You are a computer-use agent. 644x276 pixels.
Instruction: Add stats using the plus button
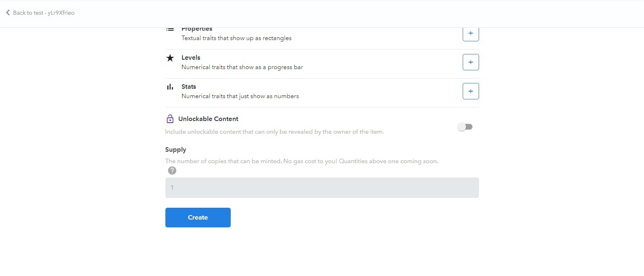[x=470, y=91]
